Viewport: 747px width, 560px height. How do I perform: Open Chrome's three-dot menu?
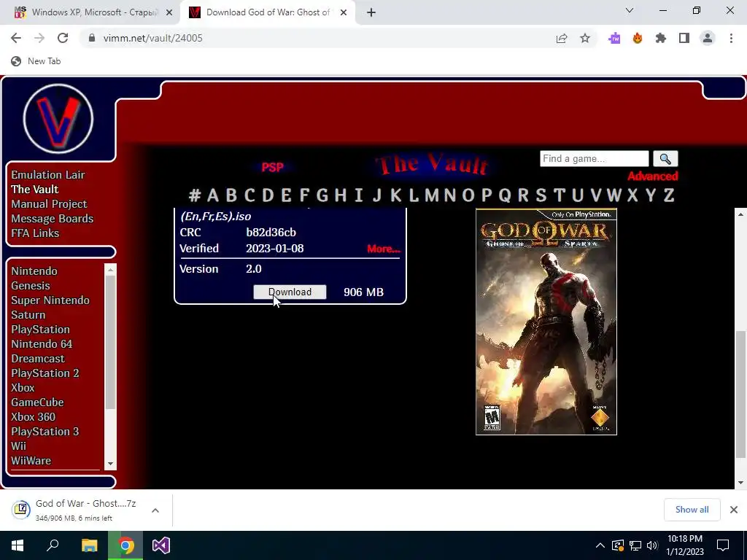[x=731, y=38]
